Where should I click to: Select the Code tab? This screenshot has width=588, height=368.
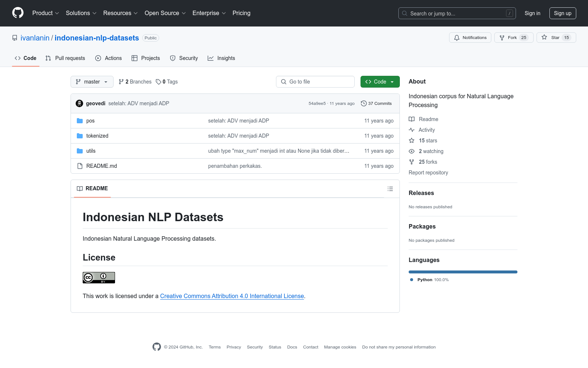click(x=26, y=58)
